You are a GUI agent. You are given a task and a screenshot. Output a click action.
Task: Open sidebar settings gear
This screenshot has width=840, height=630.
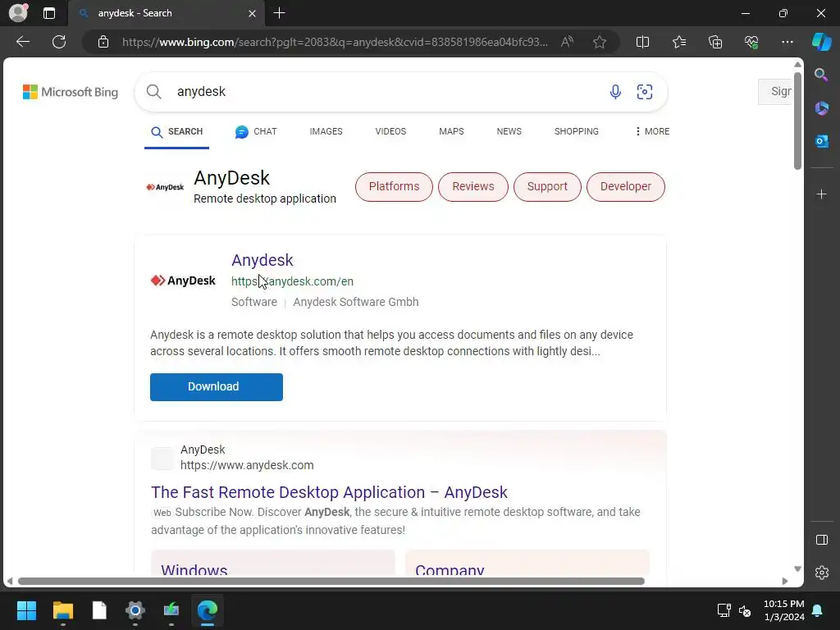tap(821, 572)
